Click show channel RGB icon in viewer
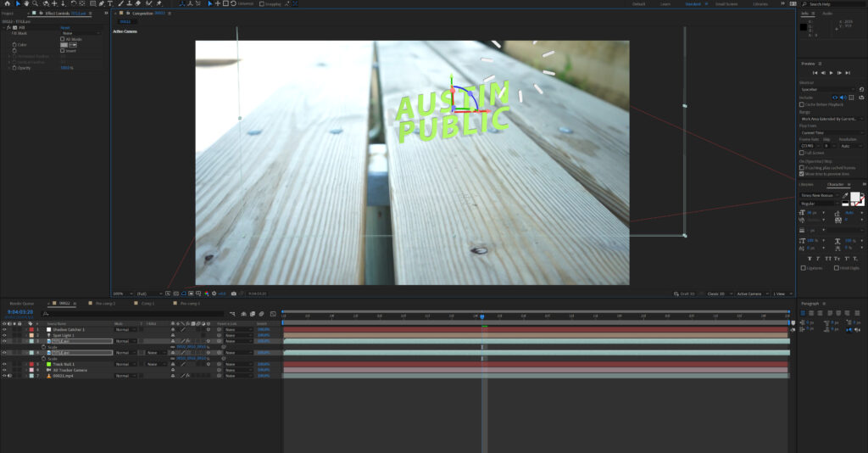The image size is (868, 453). (x=207, y=294)
